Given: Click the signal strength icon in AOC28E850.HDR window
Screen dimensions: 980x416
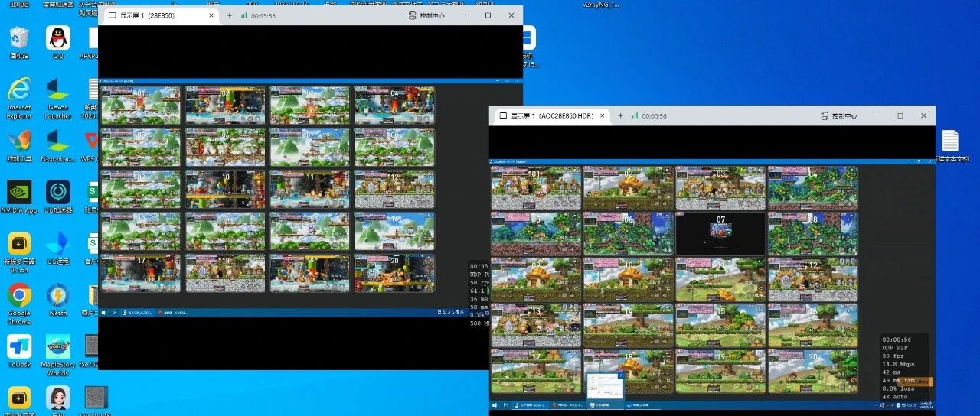Looking at the screenshot, I should point(634,115).
